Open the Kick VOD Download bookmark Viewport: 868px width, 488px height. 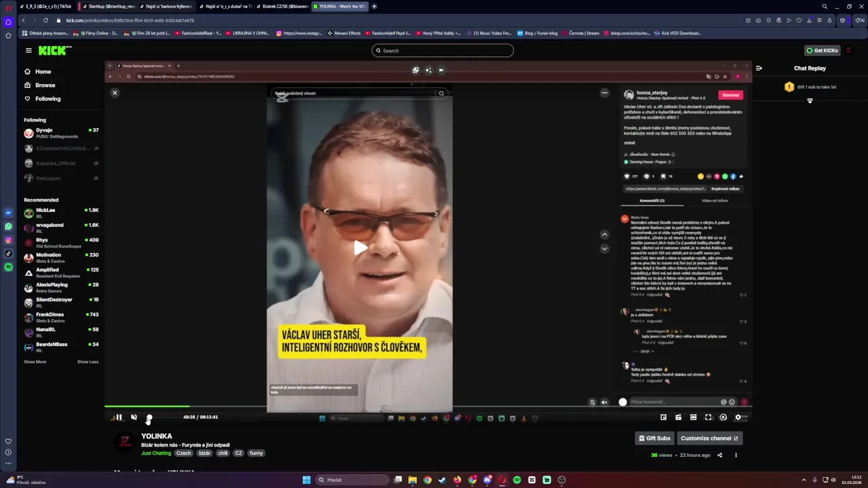[677, 33]
